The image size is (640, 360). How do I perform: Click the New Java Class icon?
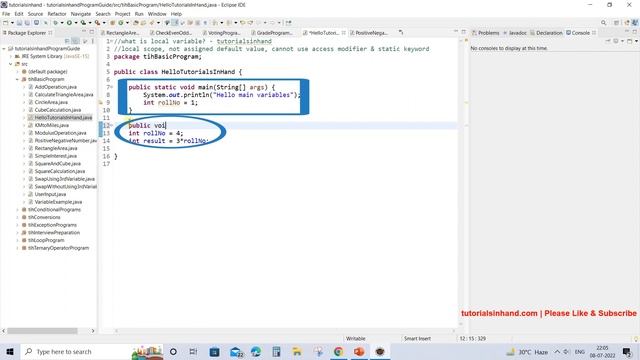point(121,22)
